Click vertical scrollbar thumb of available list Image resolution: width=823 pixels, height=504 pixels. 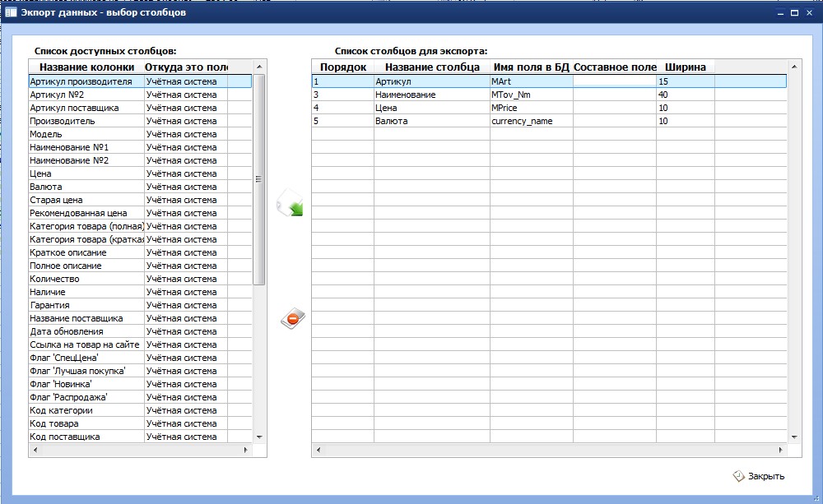258,179
